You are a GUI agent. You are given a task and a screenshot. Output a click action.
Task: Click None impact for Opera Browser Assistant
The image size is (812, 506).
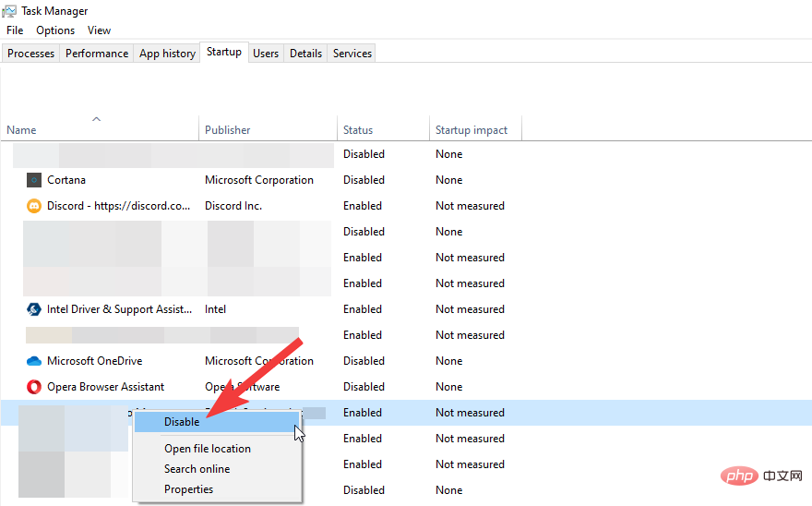tap(449, 387)
